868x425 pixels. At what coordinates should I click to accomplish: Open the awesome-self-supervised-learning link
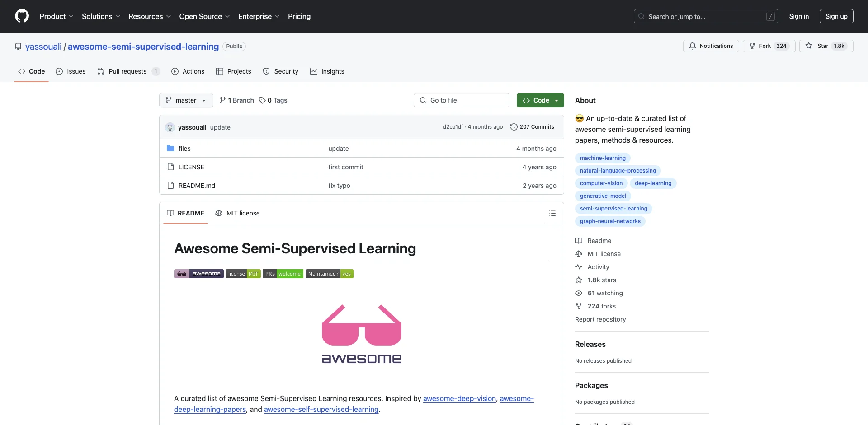coord(321,409)
